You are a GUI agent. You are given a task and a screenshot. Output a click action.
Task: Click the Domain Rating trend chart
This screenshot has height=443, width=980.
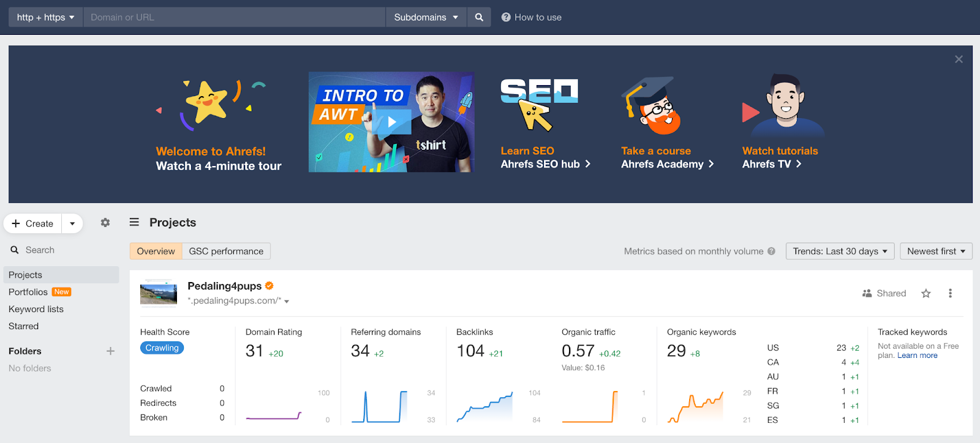(274, 406)
